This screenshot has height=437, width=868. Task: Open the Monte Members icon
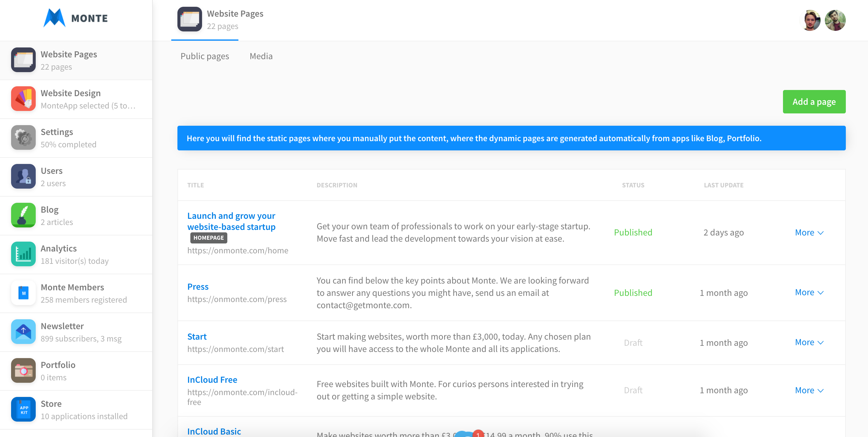tap(23, 293)
